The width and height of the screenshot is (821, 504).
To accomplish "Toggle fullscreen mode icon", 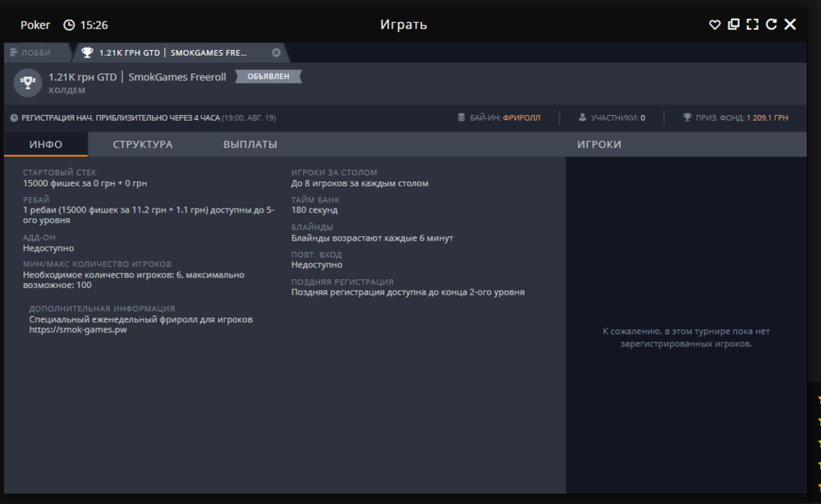I will point(752,25).
